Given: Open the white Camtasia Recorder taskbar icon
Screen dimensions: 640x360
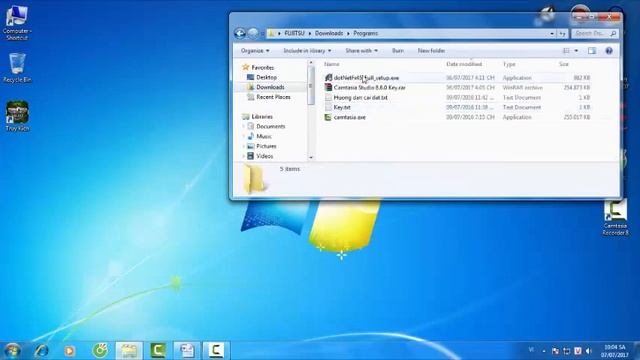Looking at the screenshot, I should [216, 350].
